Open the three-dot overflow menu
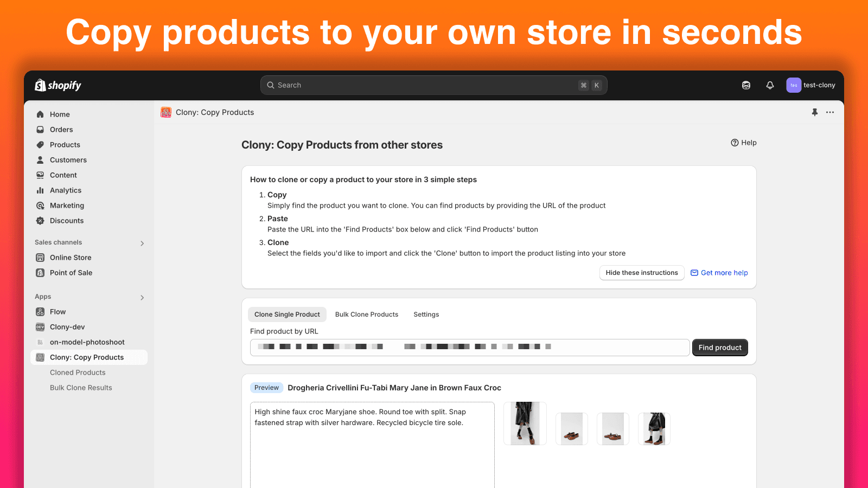The width and height of the screenshot is (868, 488). (x=829, y=112)
